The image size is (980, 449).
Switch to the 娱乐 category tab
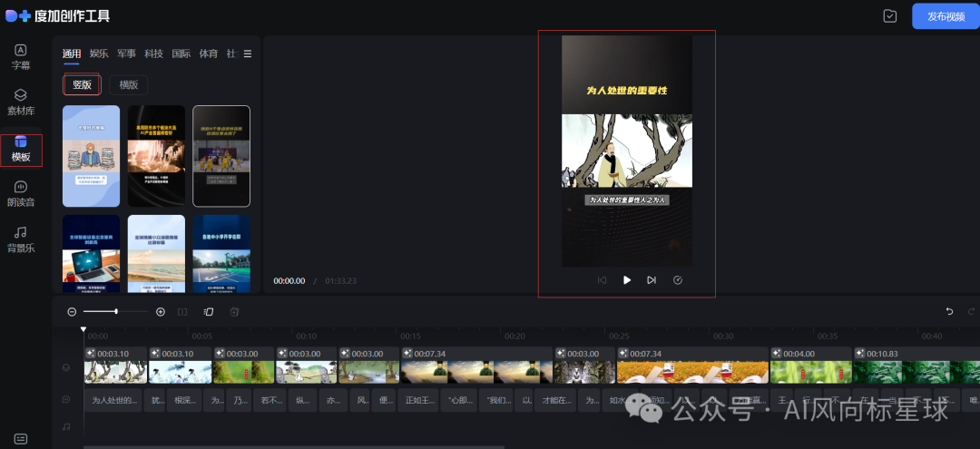[x=98, y=54]
